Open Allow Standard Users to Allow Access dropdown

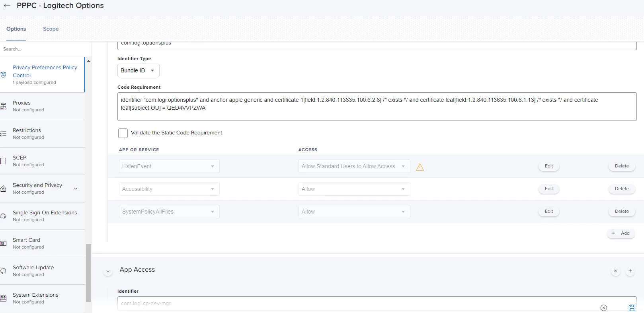pos(354,166)
